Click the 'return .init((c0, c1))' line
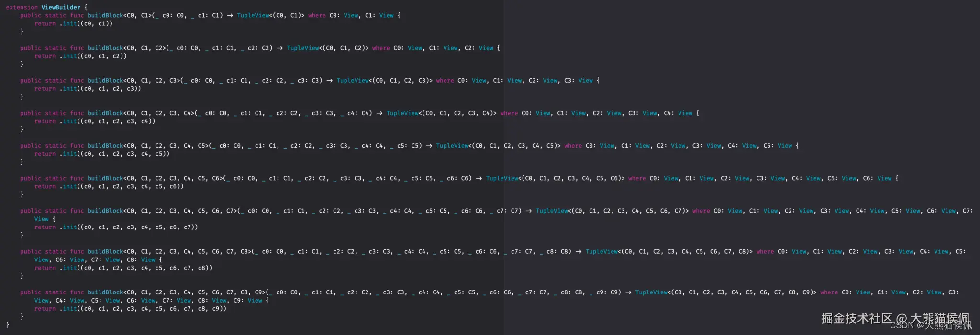 click(x=73, y=23)
